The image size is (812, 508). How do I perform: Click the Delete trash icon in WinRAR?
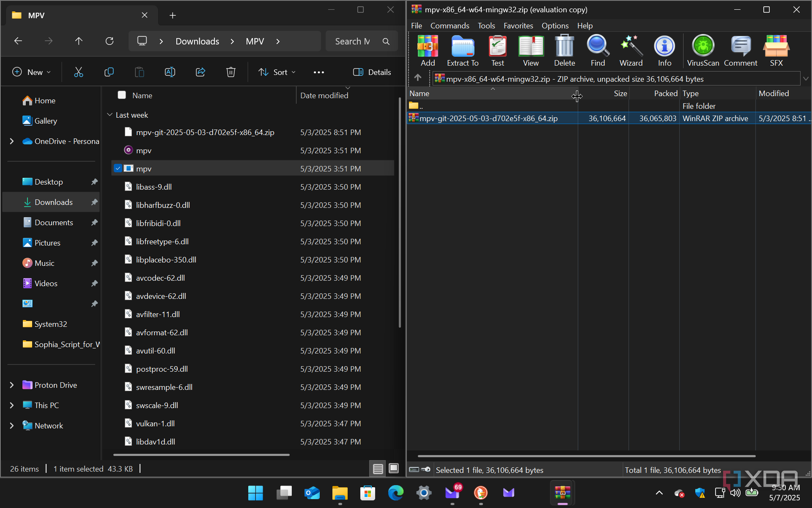click(565, 50)
